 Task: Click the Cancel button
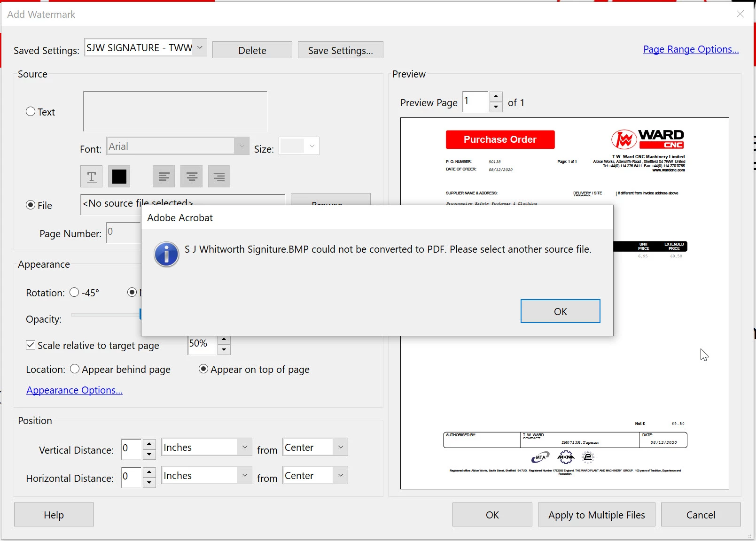(x=701, y=515)
